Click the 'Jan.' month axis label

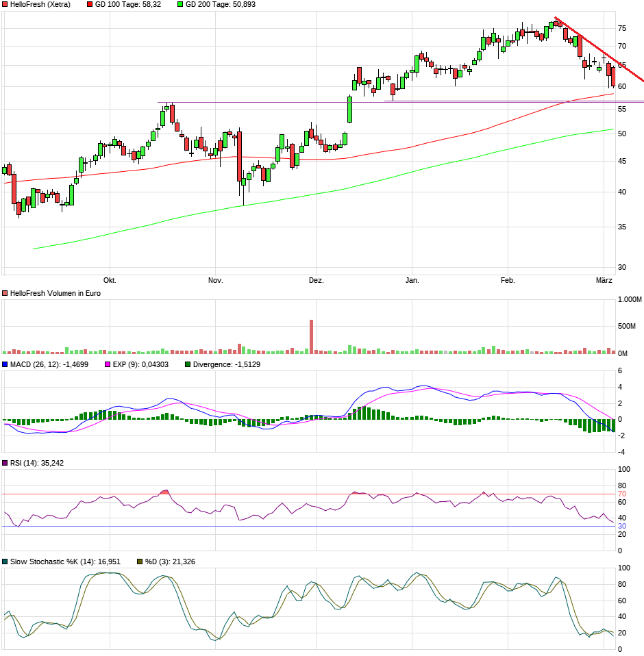click(412, 280)
